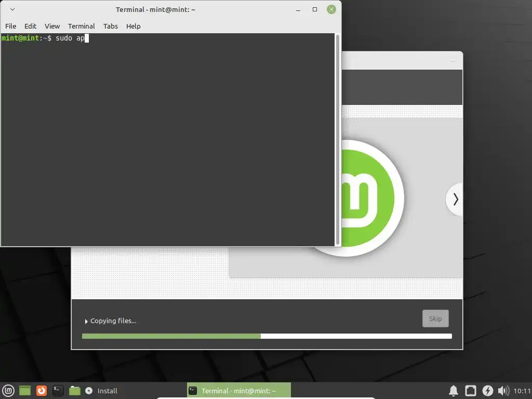The image size is (532, 399).
Task: Select Terminal - mint@mint taskbar button
Action: pyautogui.click(x=238, y=391)
